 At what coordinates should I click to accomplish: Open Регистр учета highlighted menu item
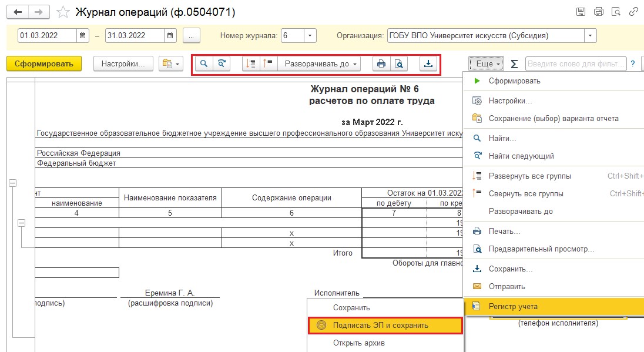click(x=554, y=306)
